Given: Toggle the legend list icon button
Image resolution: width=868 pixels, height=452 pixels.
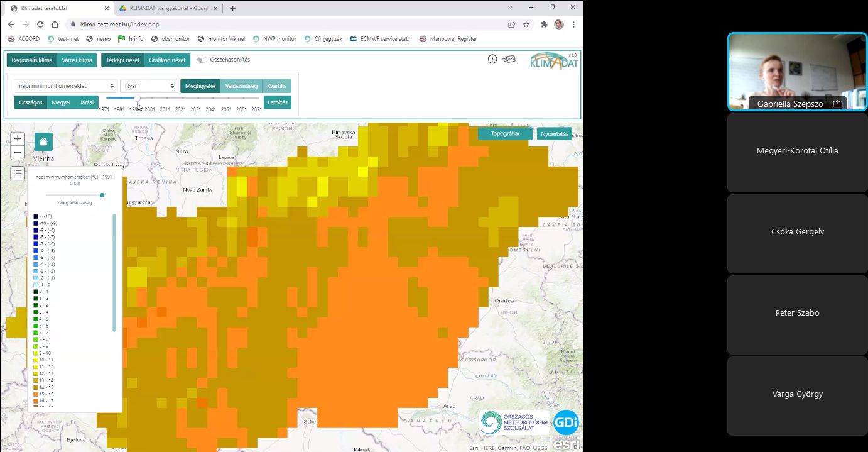Looking at the screenshot, I should 18,174.
